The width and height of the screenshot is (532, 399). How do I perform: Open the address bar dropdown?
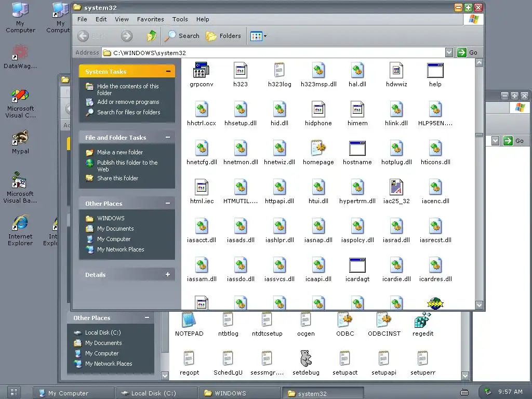point(449,52)
